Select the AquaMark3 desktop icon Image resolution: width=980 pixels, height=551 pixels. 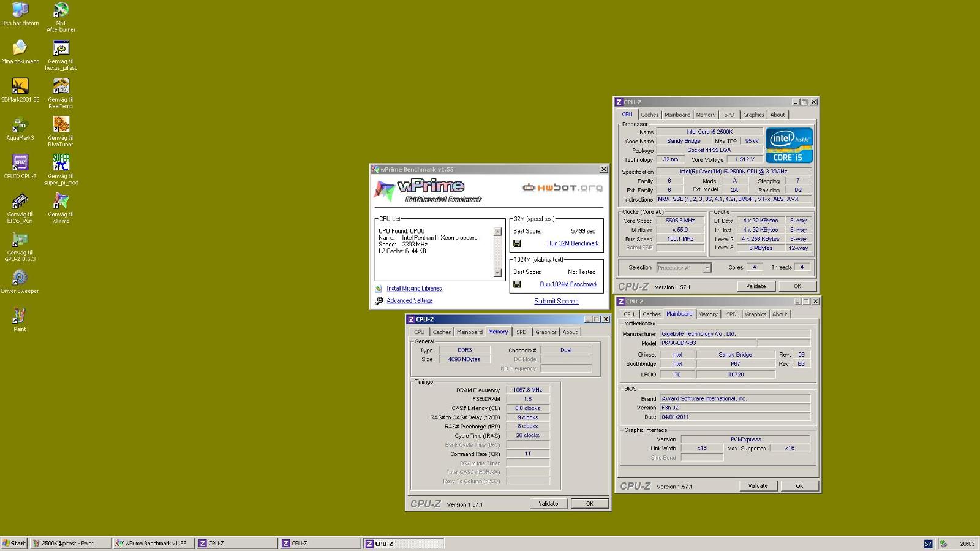coord(20,129)
